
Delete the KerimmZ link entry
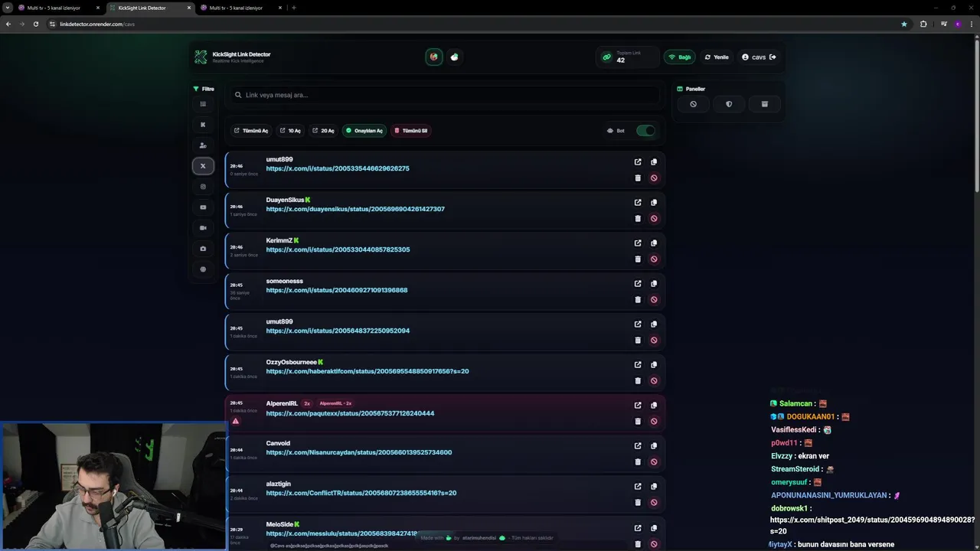click(x=638, y=259)
